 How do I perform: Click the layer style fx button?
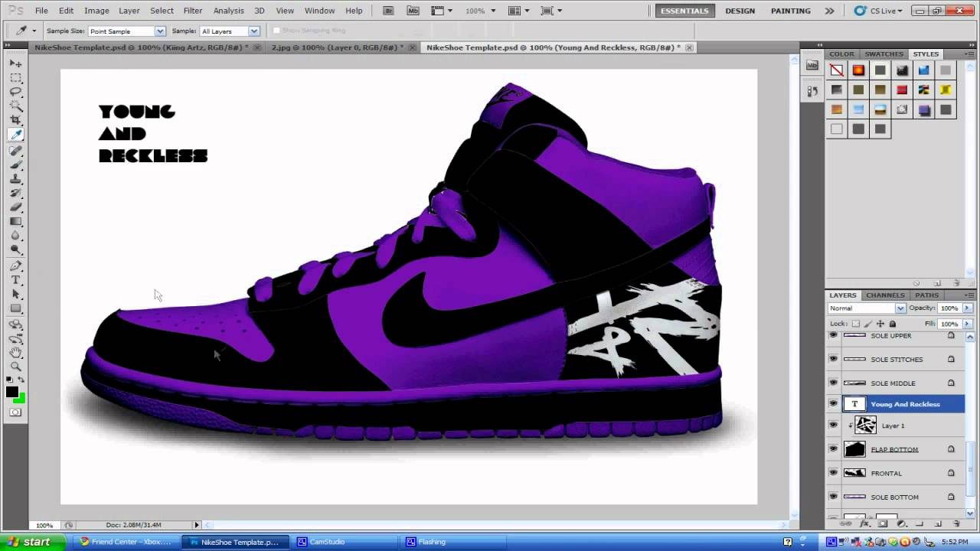click(x=864, y=524)
